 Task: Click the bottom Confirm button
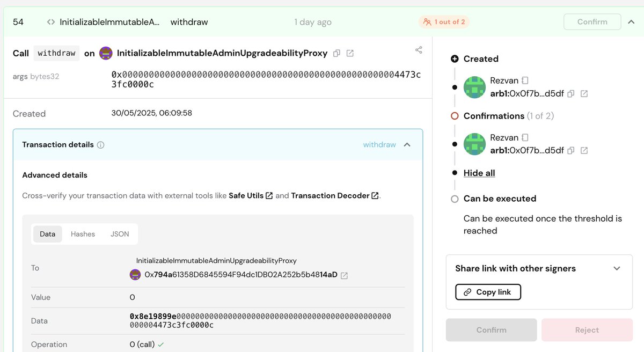491,330
